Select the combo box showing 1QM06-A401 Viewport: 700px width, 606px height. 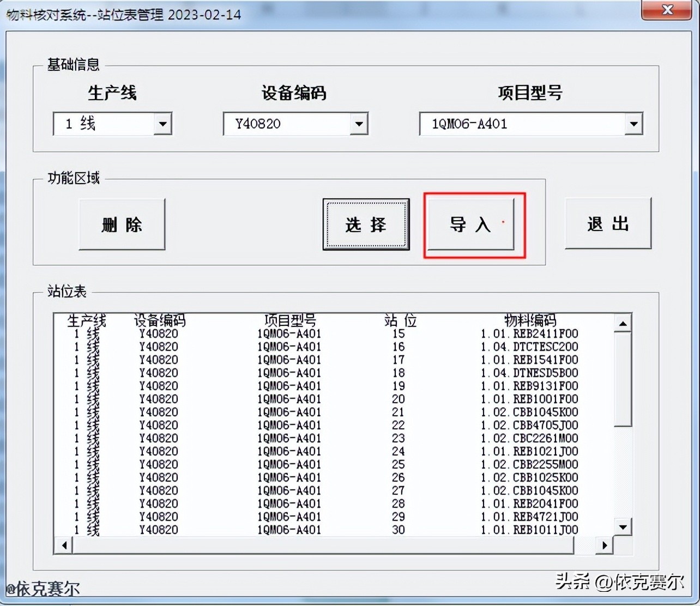(518, 124)
